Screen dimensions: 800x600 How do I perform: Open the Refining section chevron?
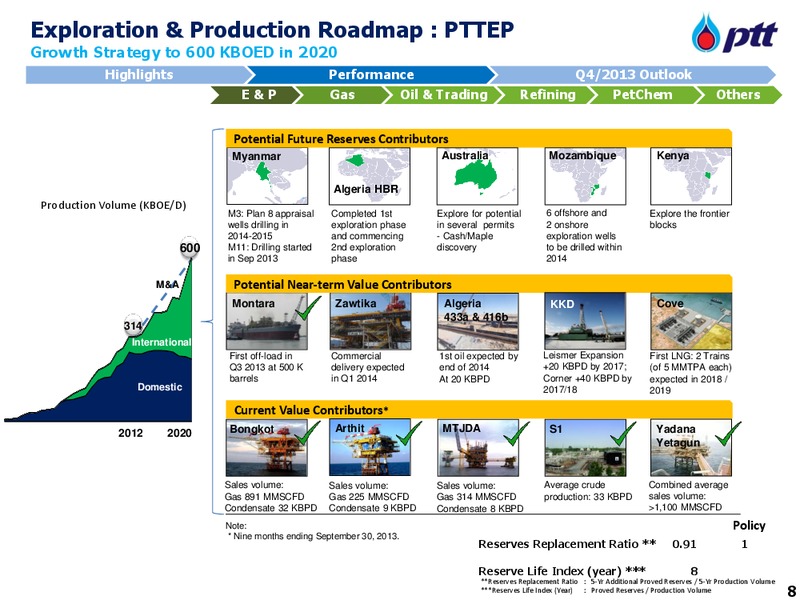click(x=547, y=95)
